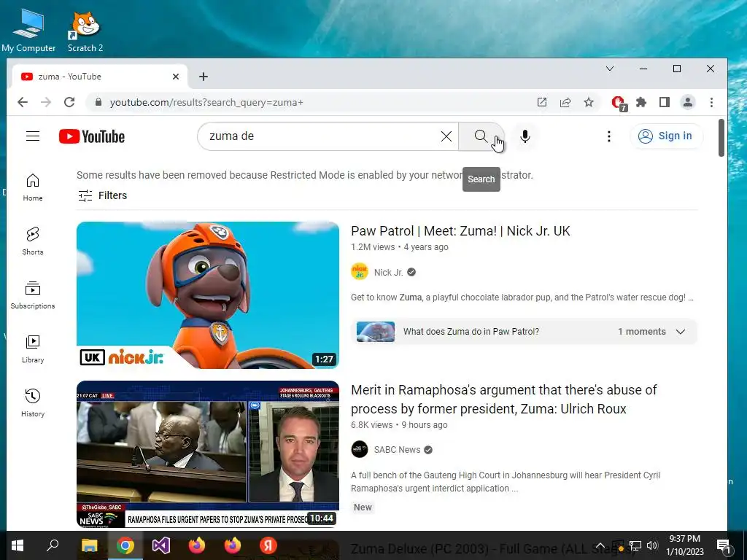Open the SABC News channel name
This screenshot has width=747, height=560.
[x=397, y=449]
